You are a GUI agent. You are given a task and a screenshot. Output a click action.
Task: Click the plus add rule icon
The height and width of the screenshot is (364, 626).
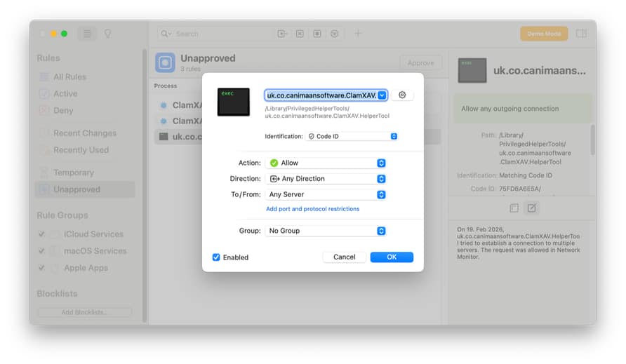(358, 34)
